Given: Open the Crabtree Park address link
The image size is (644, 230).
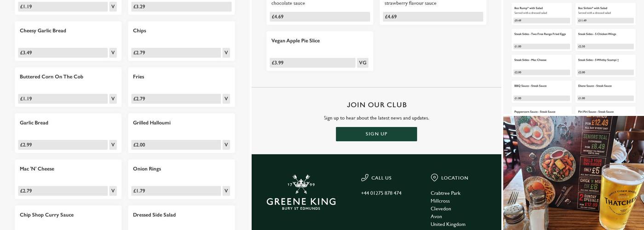Looking at the screenshot, I should [x=445, y=193].
